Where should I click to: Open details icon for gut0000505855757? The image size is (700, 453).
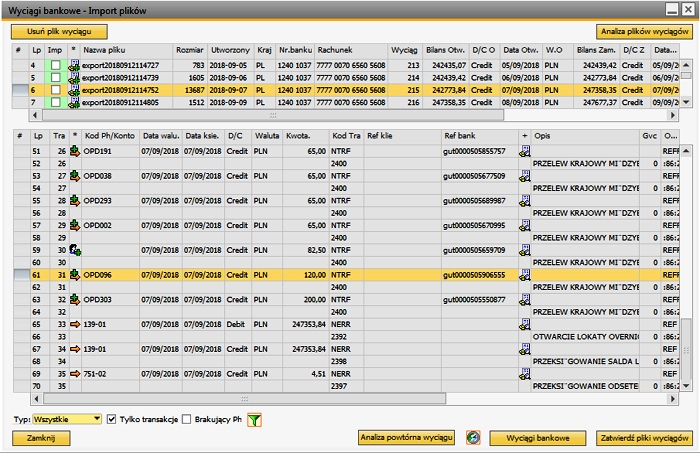tap(525, 151)
